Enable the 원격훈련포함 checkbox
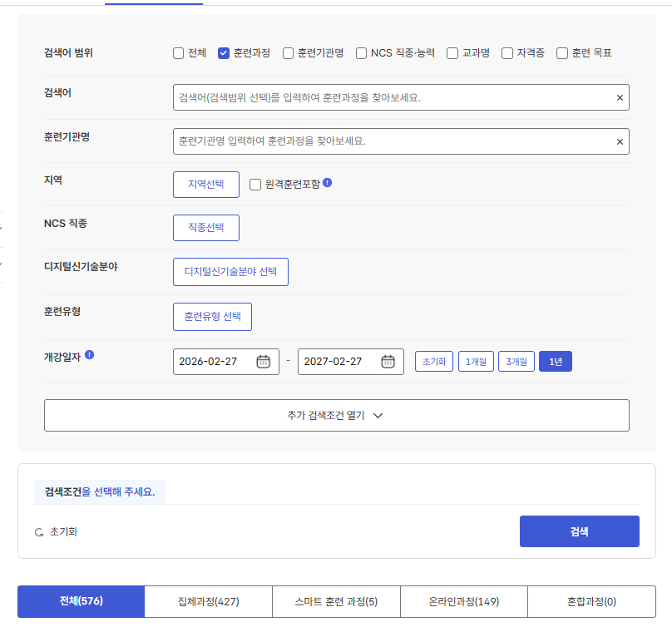 coord(256,185)
